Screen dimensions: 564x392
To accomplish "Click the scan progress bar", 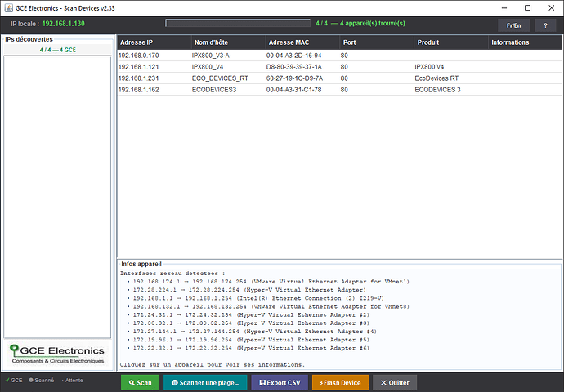I will (x=238, y=24).
